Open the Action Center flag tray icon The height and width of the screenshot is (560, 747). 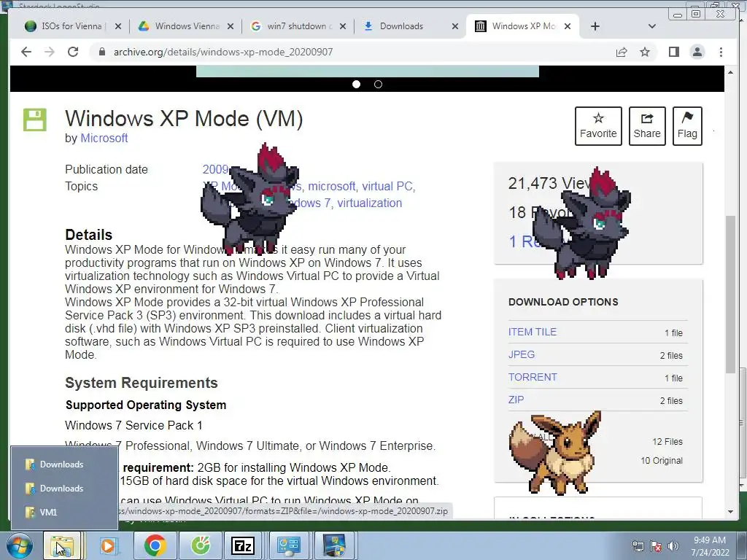tap(656, 546)
